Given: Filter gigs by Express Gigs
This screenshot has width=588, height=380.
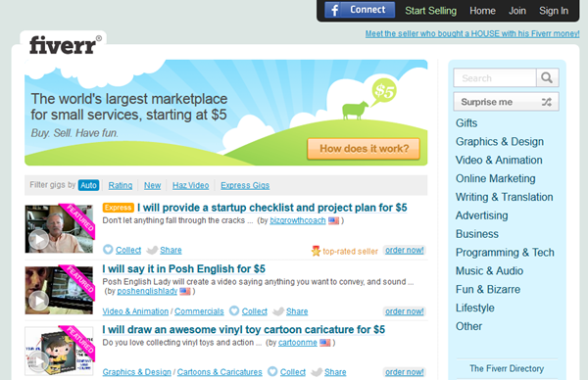Looking at the screenshot, I should click(245, 185).
